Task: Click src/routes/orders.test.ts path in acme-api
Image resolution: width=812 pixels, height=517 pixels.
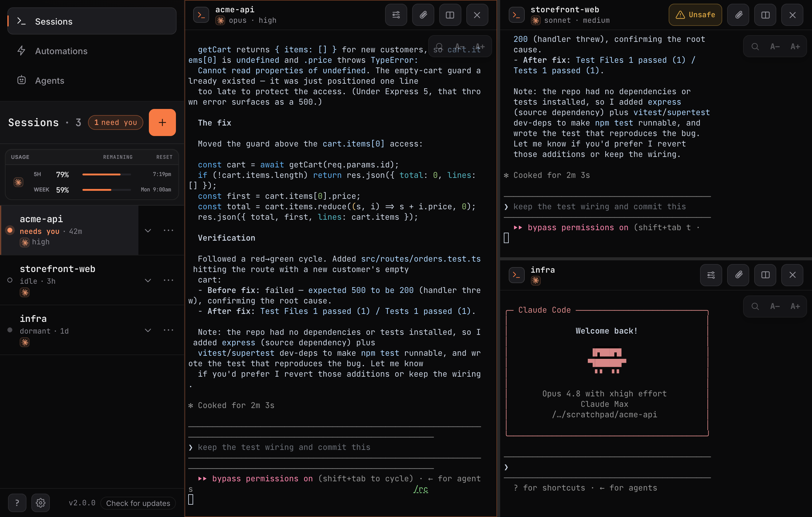Action: [x=421, y=259]
